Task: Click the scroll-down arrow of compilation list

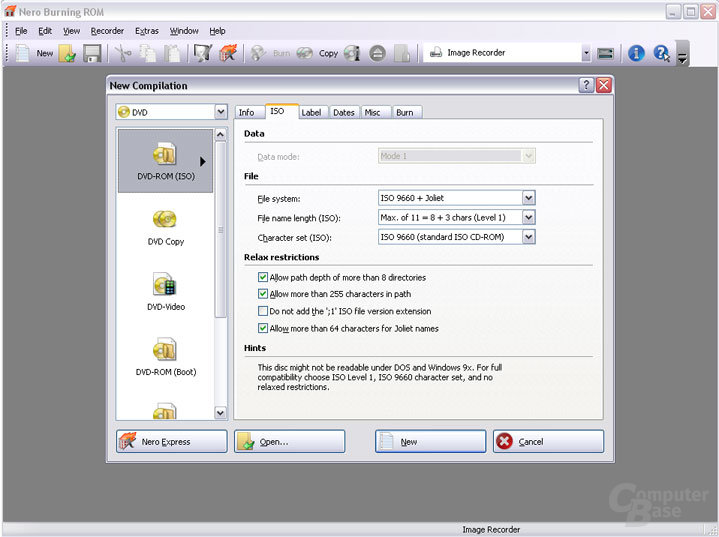Action: pos(221,413)
